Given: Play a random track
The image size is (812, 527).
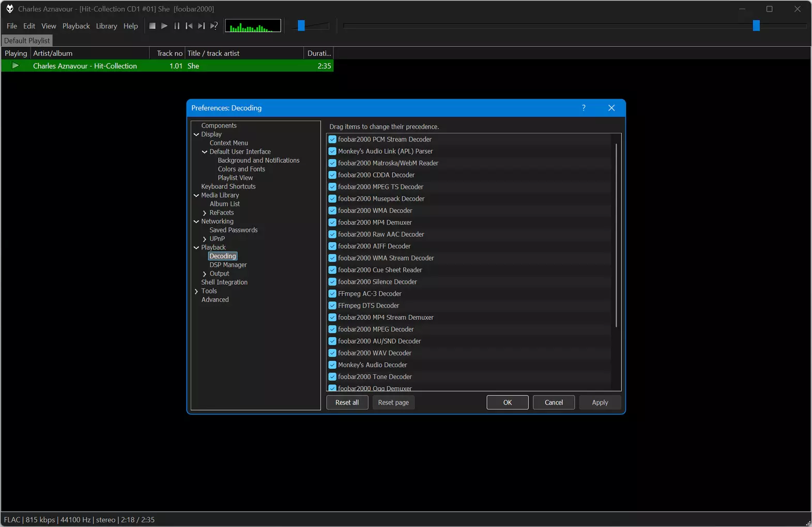Looking at the screenshot, I should (x=214, y=26).
